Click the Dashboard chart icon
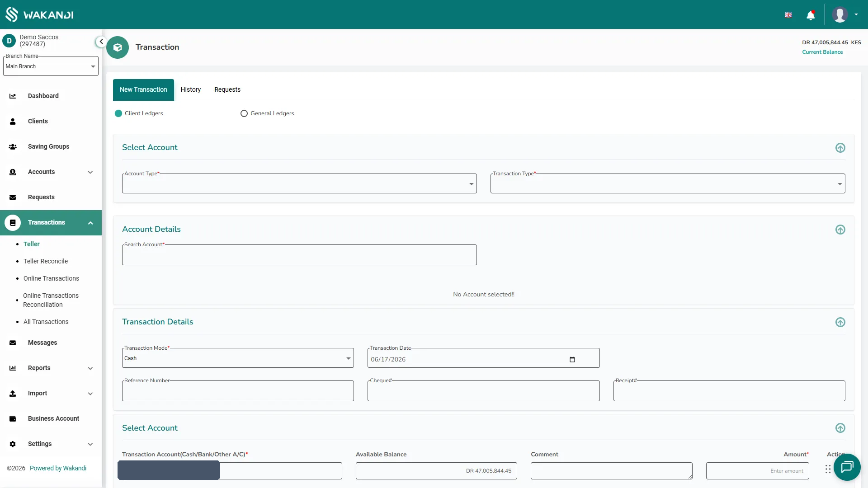 tap(13, 96)
